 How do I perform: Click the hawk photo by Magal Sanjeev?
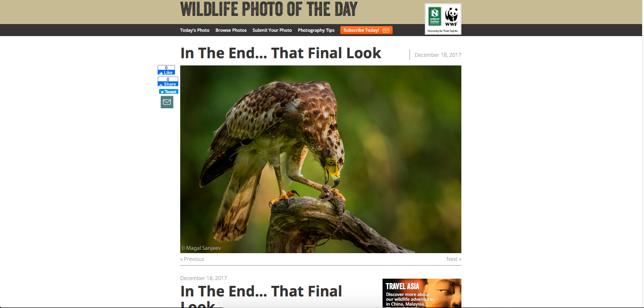click(321, 159)
